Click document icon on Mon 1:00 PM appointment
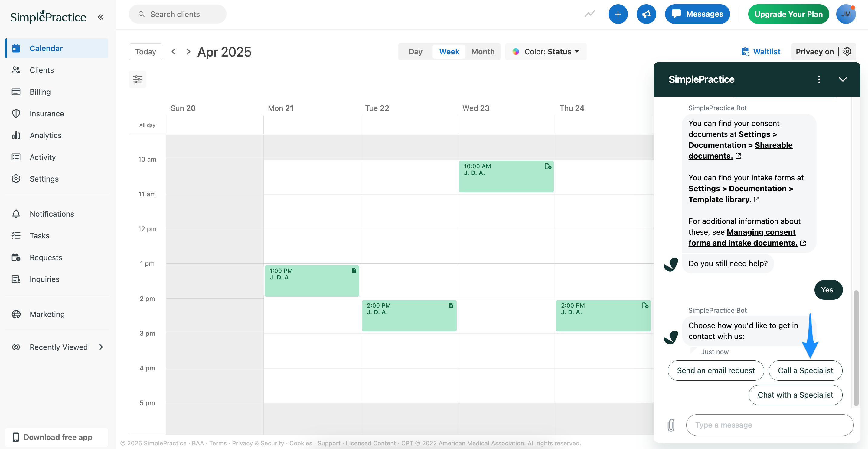Screen dimensions: 868x449 354,271
